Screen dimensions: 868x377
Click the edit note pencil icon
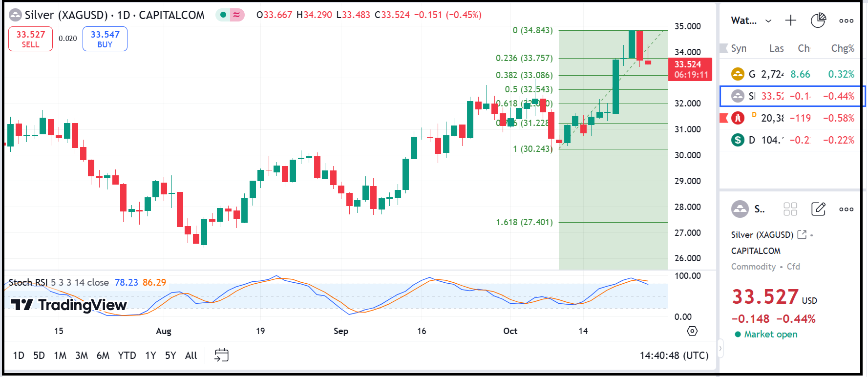pos(818,209)
